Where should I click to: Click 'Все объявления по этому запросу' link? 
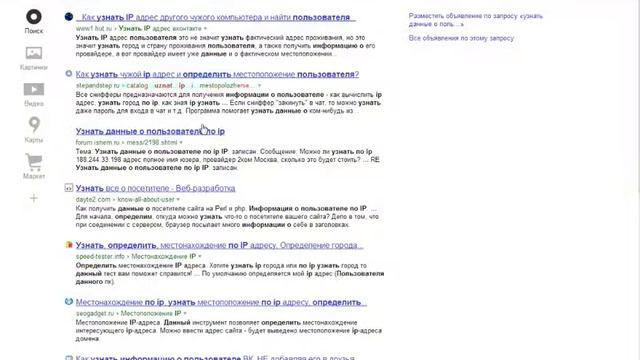click(461, 38)
